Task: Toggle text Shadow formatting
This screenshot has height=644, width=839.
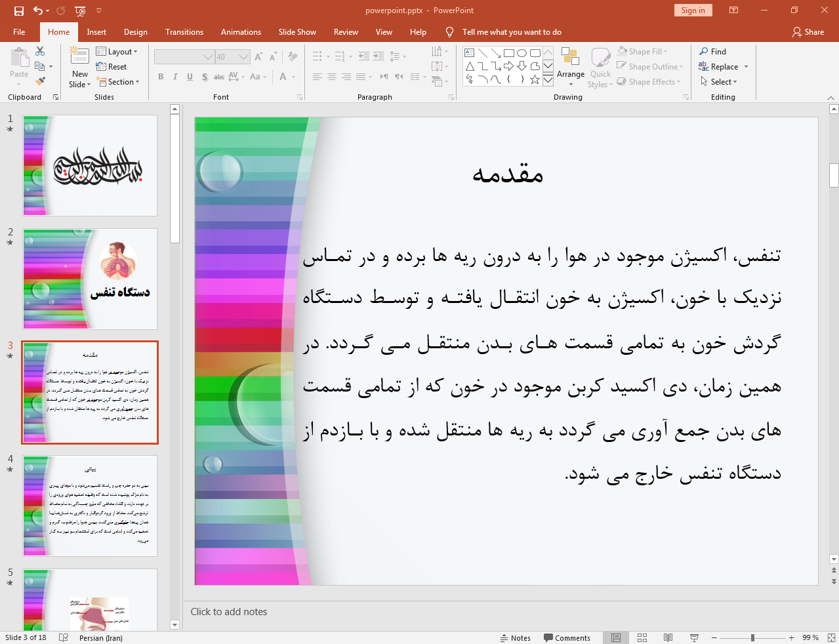Action: click(x=205, y=77)
